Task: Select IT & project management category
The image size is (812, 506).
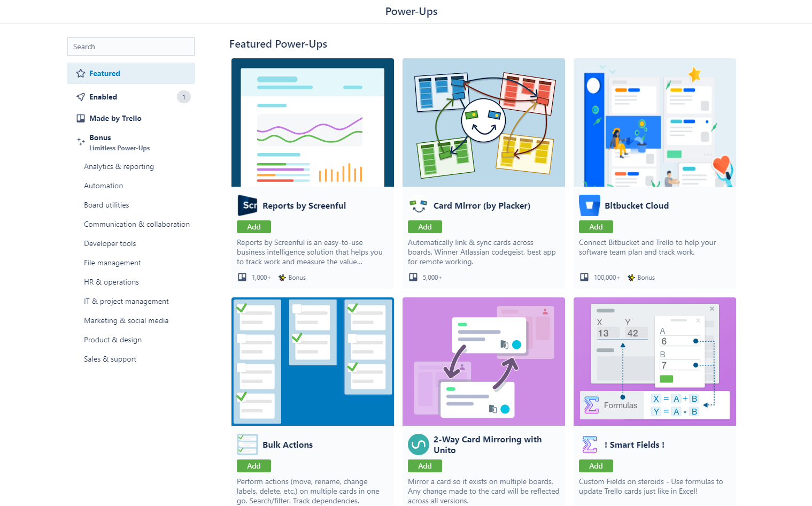Action: pos(126,301)
